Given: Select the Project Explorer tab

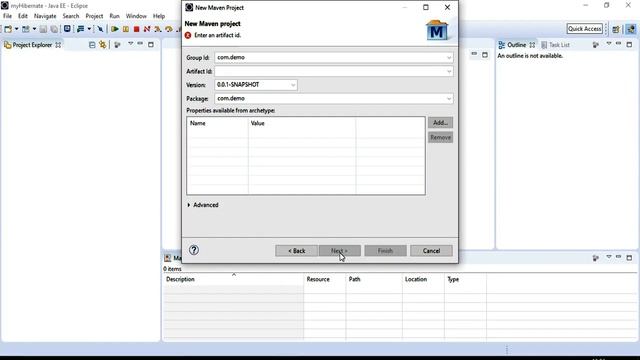Looking at the screenshot, I should [x=32, y=45].
